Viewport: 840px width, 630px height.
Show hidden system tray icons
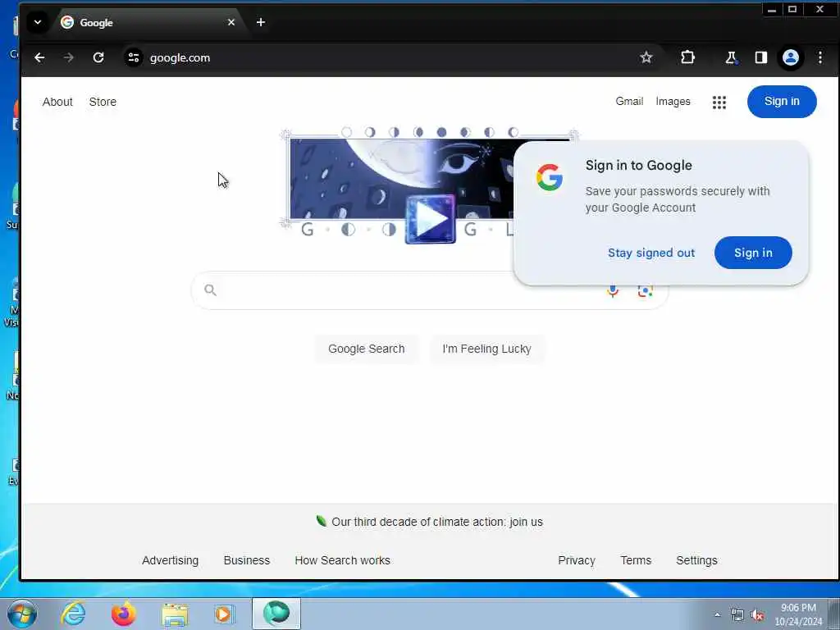coord(717,615)
